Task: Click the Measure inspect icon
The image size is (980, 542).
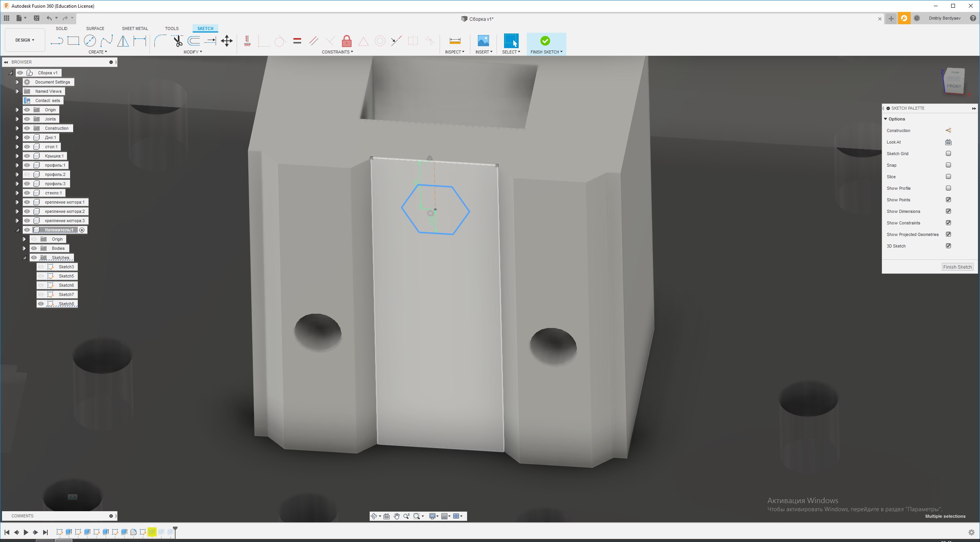Action: point(455,41)
